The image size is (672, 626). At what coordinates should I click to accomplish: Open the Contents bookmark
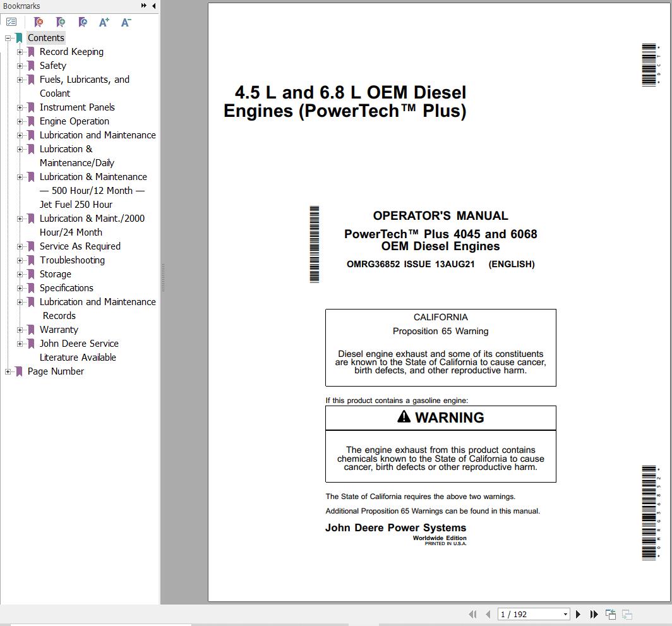click(x=46, y=38)
